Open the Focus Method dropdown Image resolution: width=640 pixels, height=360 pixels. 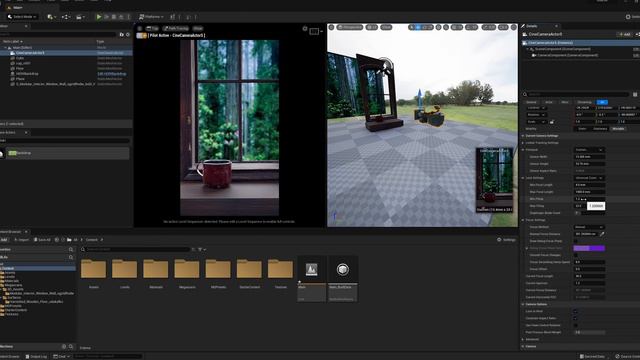tap(589, 227)
